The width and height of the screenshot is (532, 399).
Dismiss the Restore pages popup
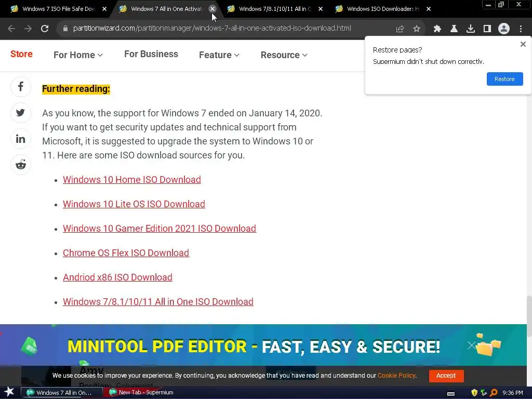523,44
